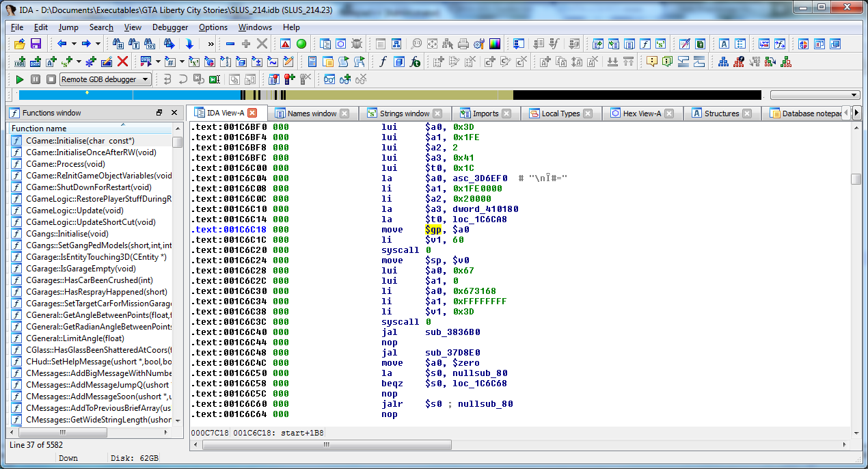Jump forward with the right arrow
This screenshot has height=469, width=868.
pos(86,44)
